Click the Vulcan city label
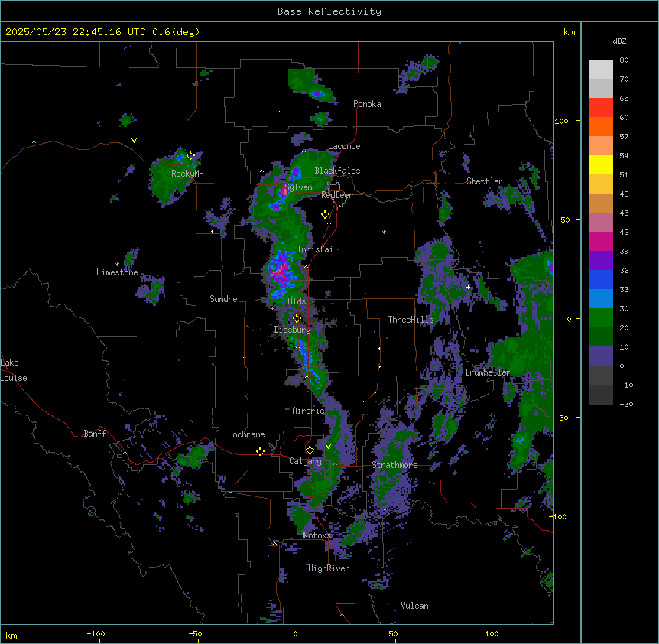Screen dimensions: 659x644 [x=415, y=607]
